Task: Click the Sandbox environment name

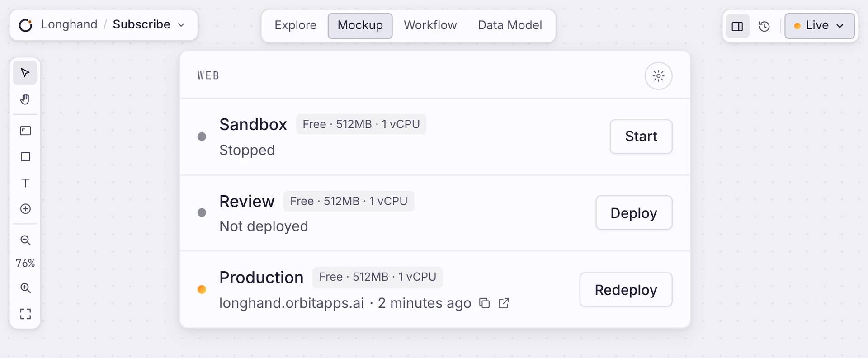Action: [x=253, y=125]
